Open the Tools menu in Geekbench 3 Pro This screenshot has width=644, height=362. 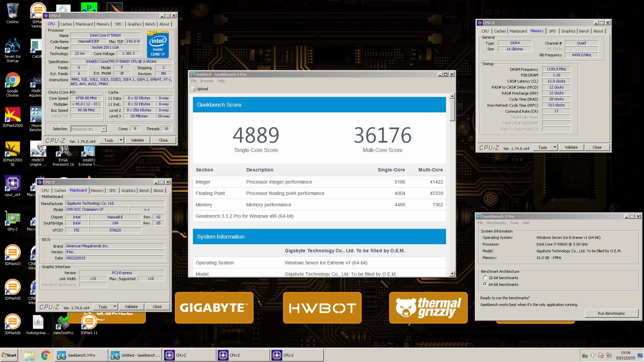[x=514, y=223]
